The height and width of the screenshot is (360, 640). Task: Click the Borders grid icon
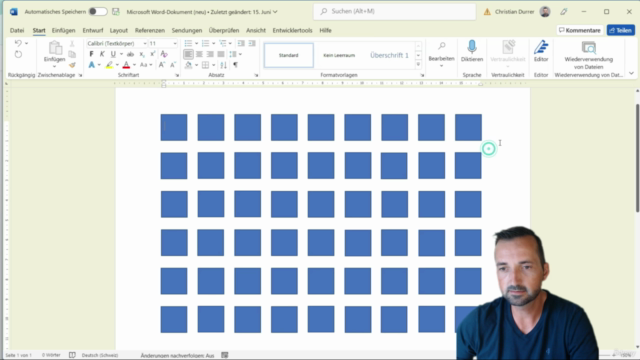(205, 65)
